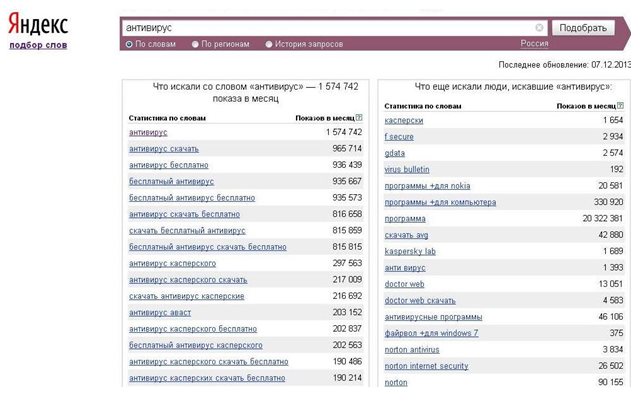This screenshot has width=640, height=402.
Task: Open the doctor web link
Action: [x=404, y=284]
